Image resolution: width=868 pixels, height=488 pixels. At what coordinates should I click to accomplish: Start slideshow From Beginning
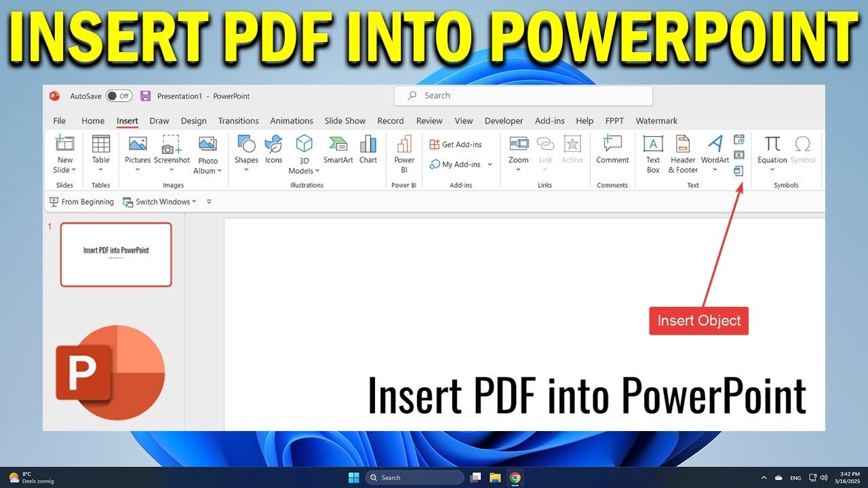point(81,202)
